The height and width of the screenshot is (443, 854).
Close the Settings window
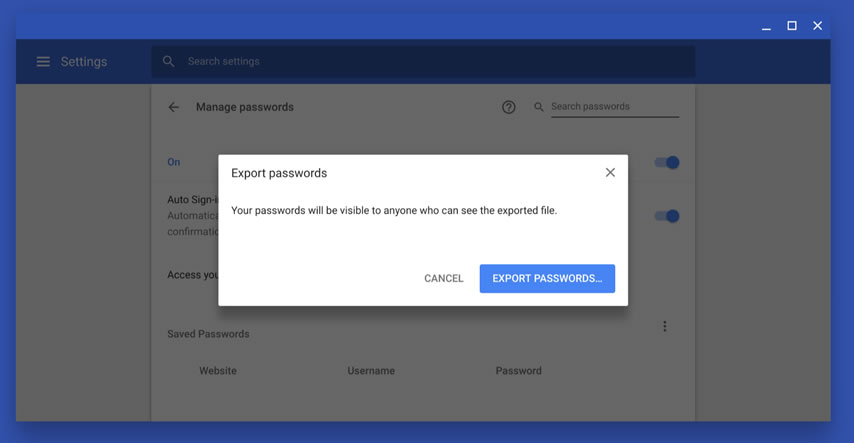point(818,26)
